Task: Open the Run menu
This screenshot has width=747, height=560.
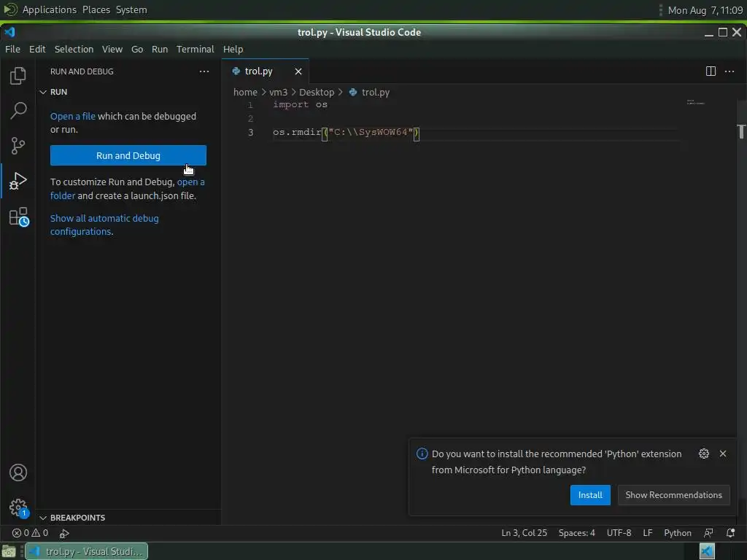Action: click(160, 49)
